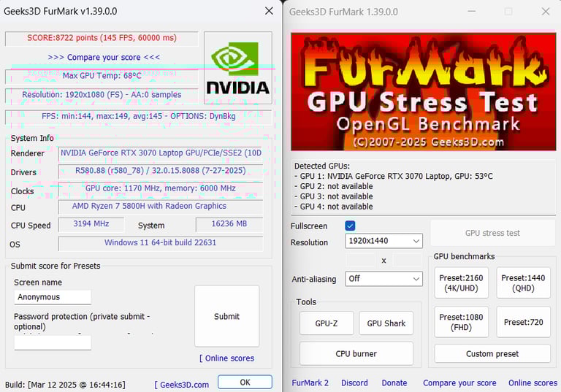The height and width of the screenshot is (392, 561).
Task: Click the FurMark GPU Stress Test banner
Action: pyautogui.click(x=423, y=91)
